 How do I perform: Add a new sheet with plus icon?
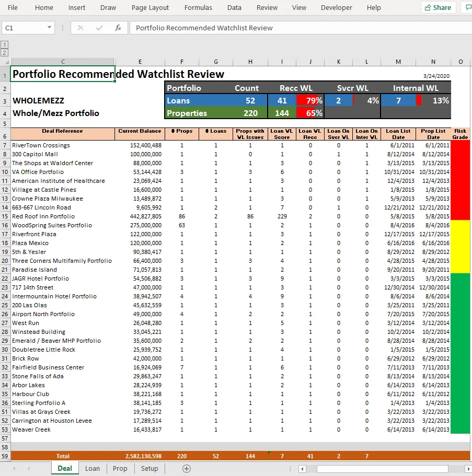pyautogui.click(x=187, y=468)
